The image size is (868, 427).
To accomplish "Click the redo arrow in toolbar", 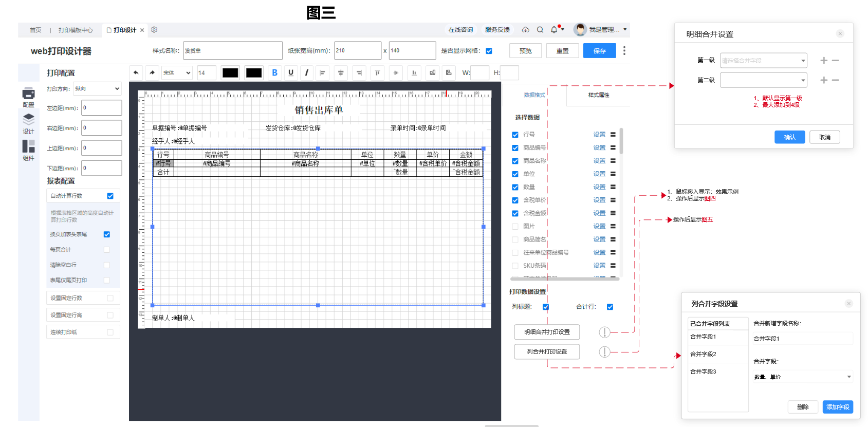I will [152, 73].
